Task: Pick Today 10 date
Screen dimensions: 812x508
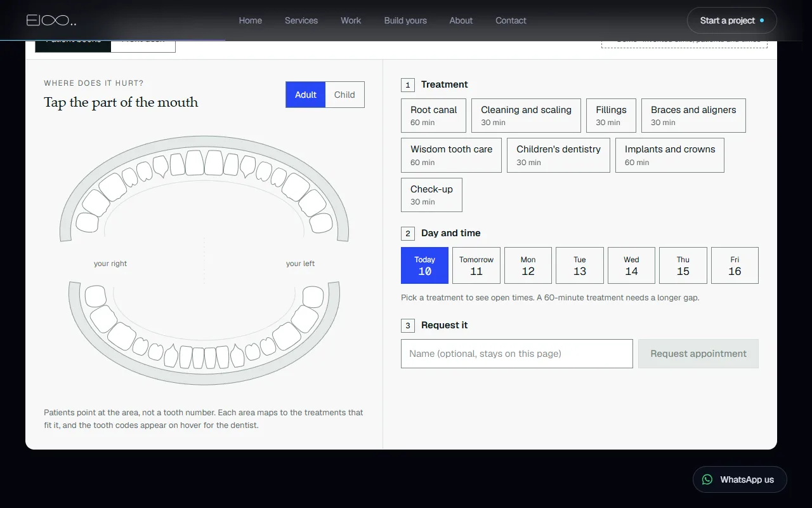Action: point(424,265)
